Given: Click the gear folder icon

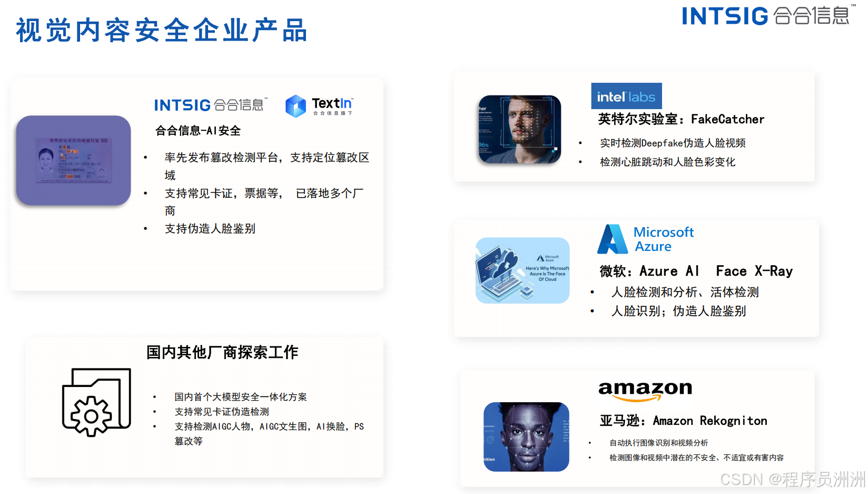Looking at the screenshot, I should [96, 402].
